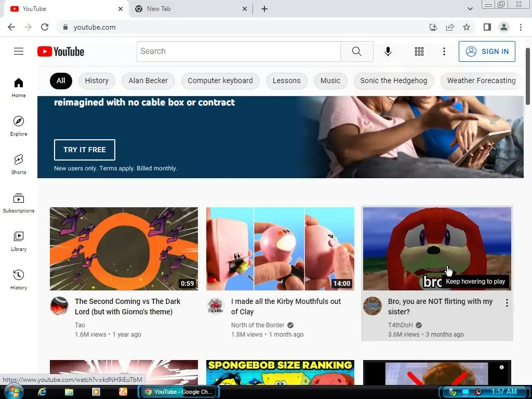Open the Tao channel avatar

pos(59,306)
